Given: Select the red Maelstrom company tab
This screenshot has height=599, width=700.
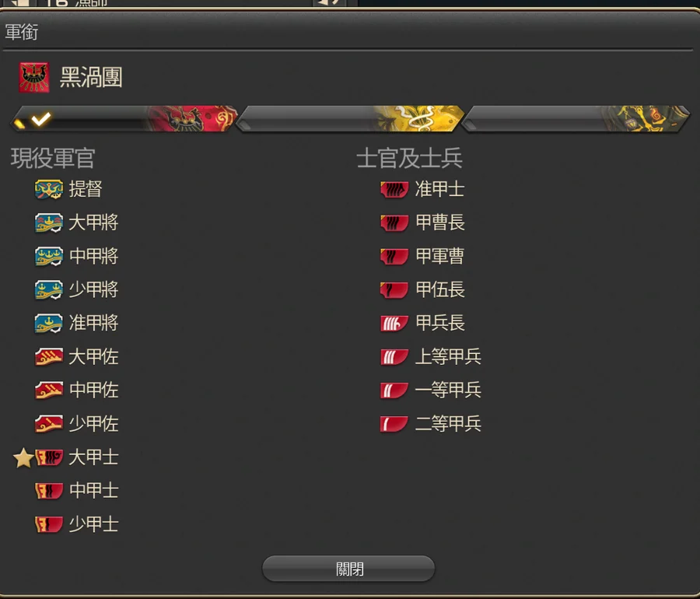Looking at the screenshot, I should pos(124,119).
